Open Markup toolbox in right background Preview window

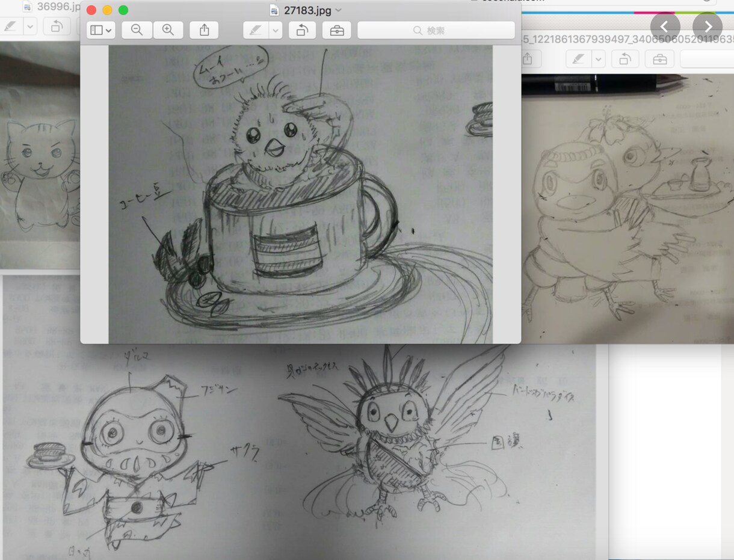660,59
